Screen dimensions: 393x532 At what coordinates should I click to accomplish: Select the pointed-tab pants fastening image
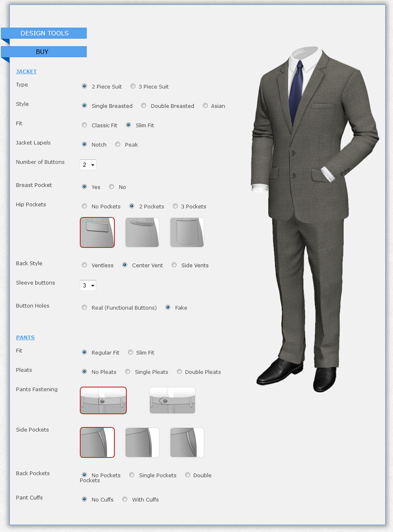[x=172, y=400]
